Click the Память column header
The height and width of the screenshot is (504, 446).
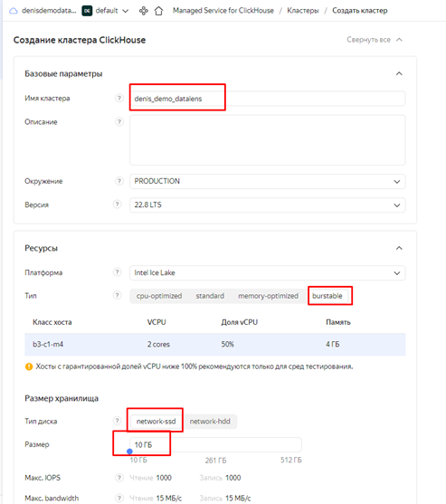338,322
